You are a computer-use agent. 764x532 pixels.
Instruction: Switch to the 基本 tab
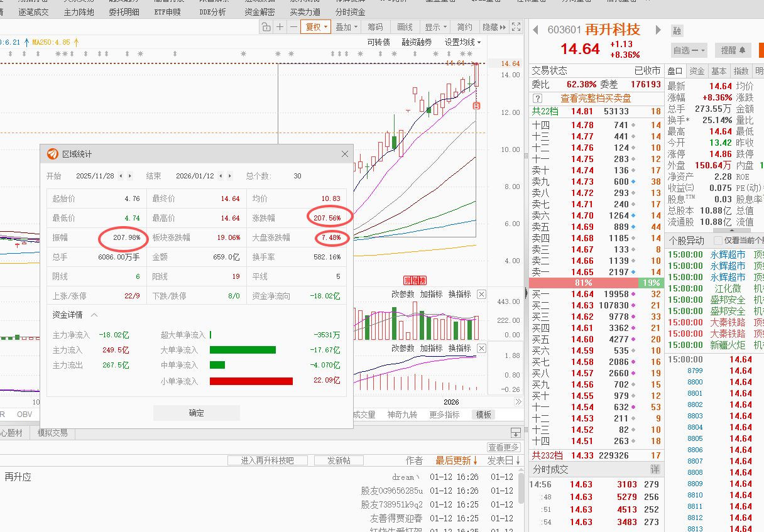point(719,71)
